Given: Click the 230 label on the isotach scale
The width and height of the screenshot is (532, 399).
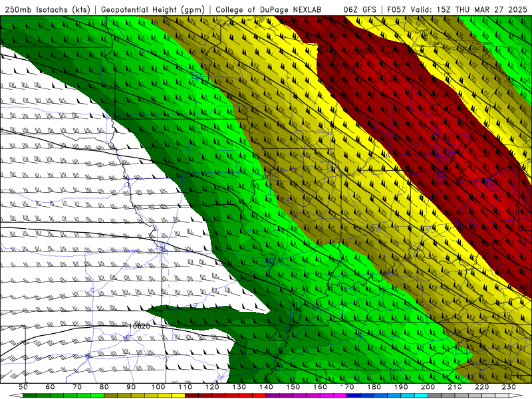Looking at the screenshot, I should 509,387.
